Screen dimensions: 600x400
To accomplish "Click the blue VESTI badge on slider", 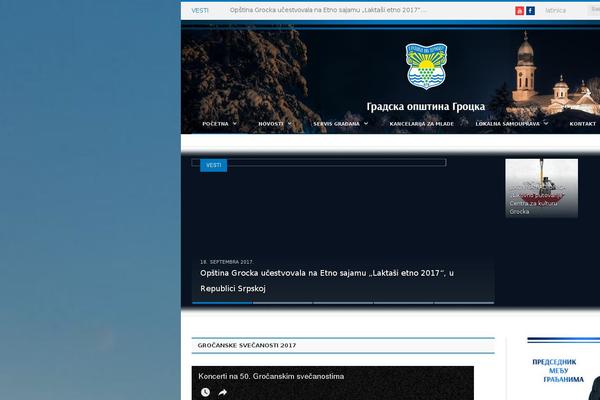I will point(214,165).
